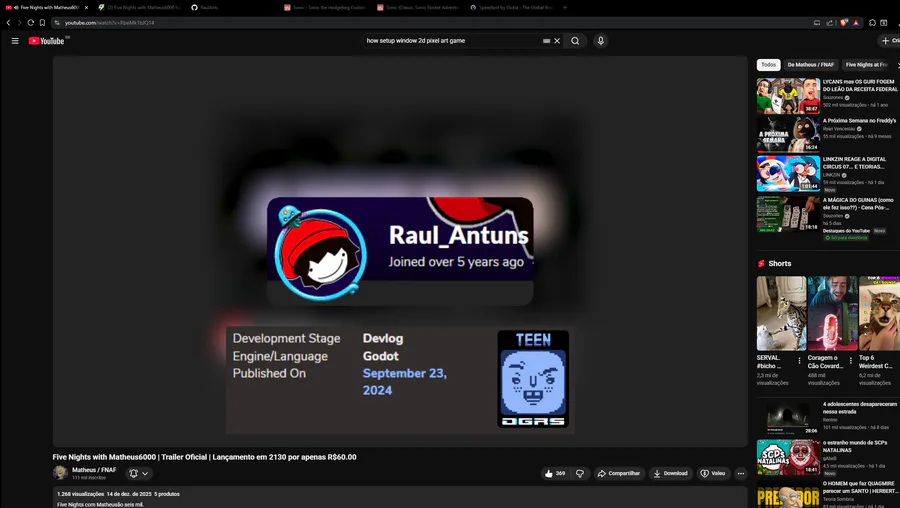Open new browser tab with plus

click(565, 7)
